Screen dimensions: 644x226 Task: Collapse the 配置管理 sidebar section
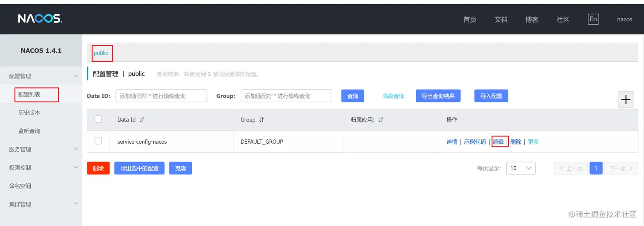click(x=76, y=76)
